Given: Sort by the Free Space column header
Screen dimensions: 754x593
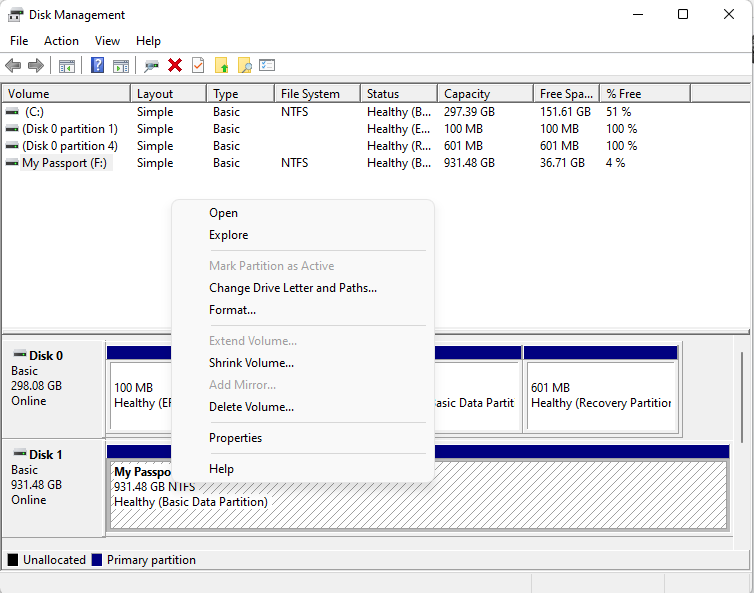Looking at the screenshot, I should point(567,94).
